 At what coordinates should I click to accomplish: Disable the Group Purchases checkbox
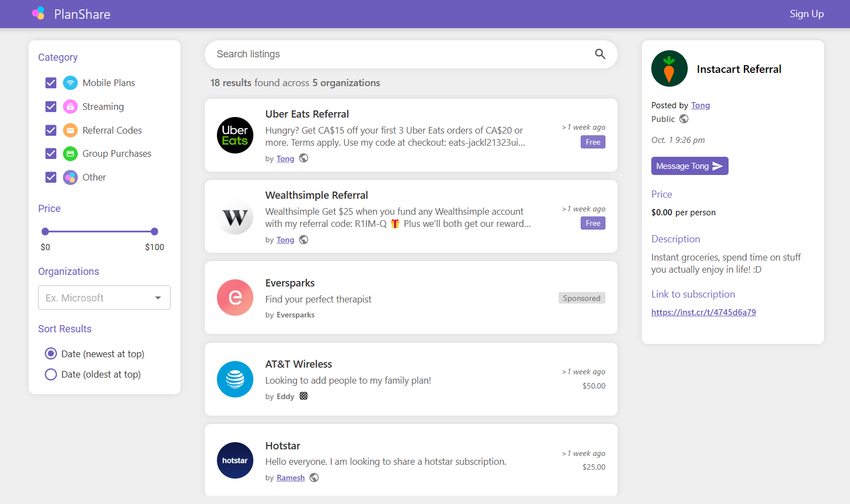[51, 153]
